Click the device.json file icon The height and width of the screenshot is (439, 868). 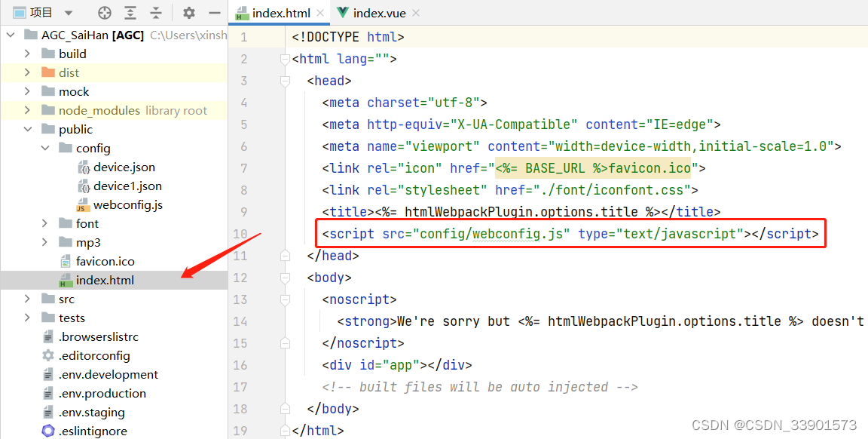(84, 167)
